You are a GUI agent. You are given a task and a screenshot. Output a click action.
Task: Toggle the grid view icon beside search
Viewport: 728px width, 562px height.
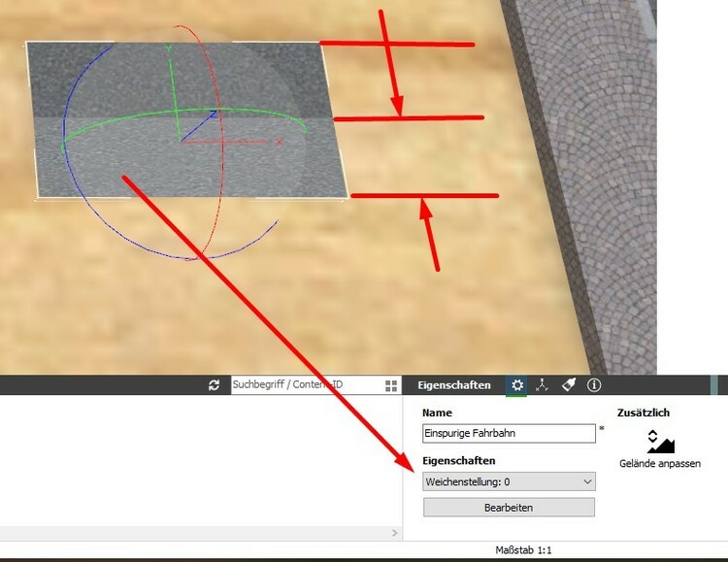(391, 385)
